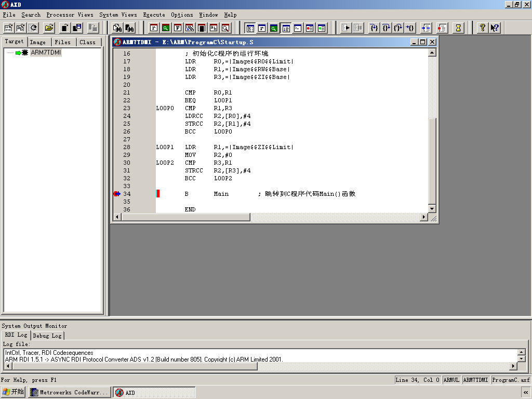Click Startup.S scroll up arrow
The width and height of the screenshot is (532, 399).
[x=432, y=52]
